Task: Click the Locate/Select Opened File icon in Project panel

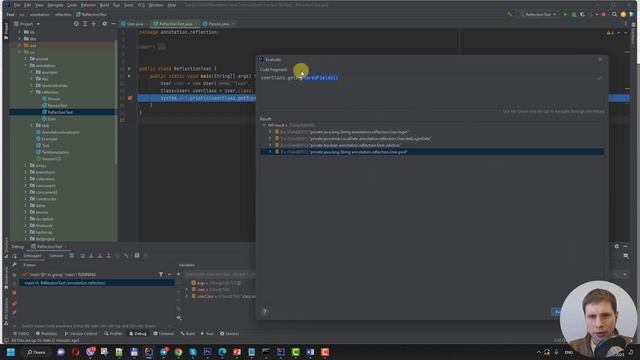Action: click(x=76, y=24)
